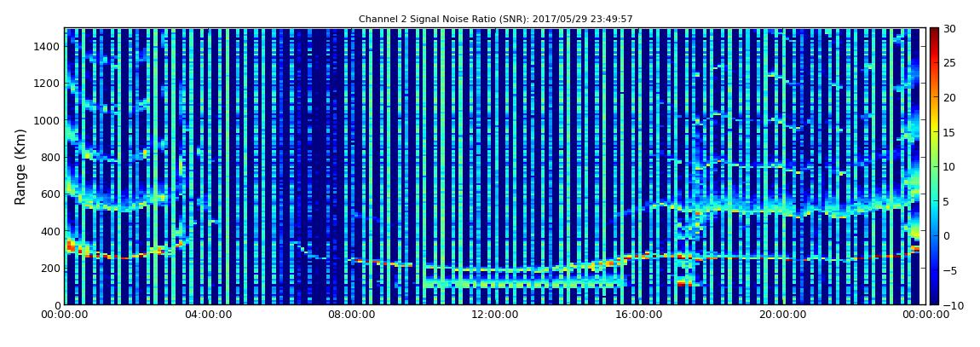
Task: Click the 800 range tick label
Action: tap(51, 157)
